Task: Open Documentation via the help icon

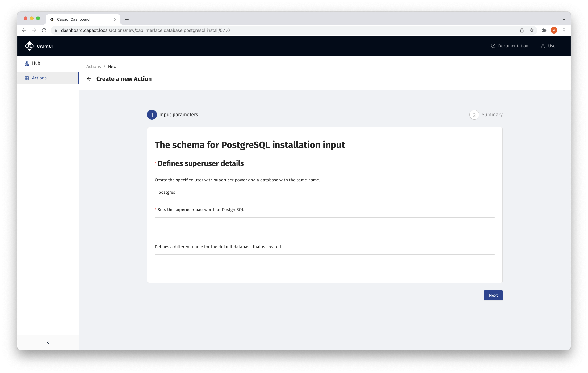Action: 493,46
